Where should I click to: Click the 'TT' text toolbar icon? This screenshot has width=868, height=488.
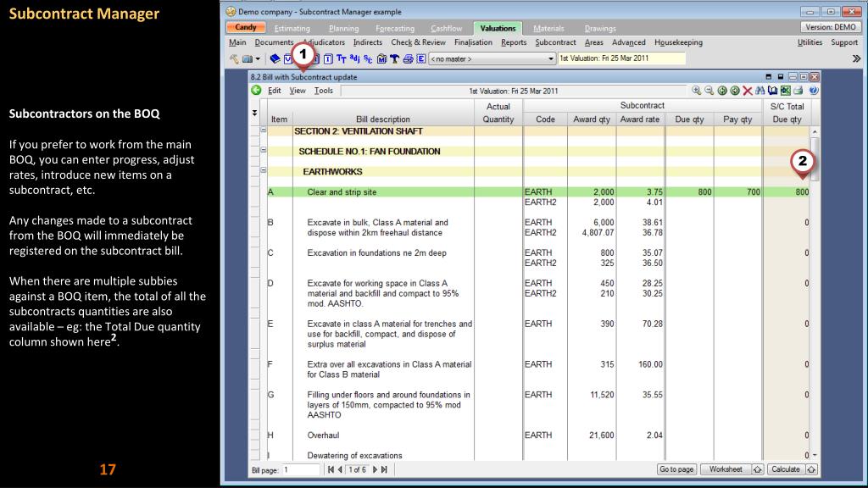point(341,58)
